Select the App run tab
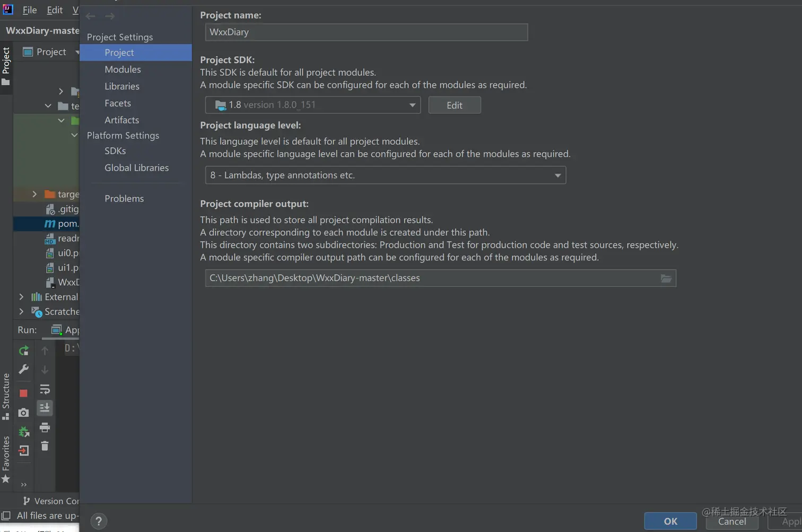The height and width of the screenshot is (532, 802). [65, 330]
